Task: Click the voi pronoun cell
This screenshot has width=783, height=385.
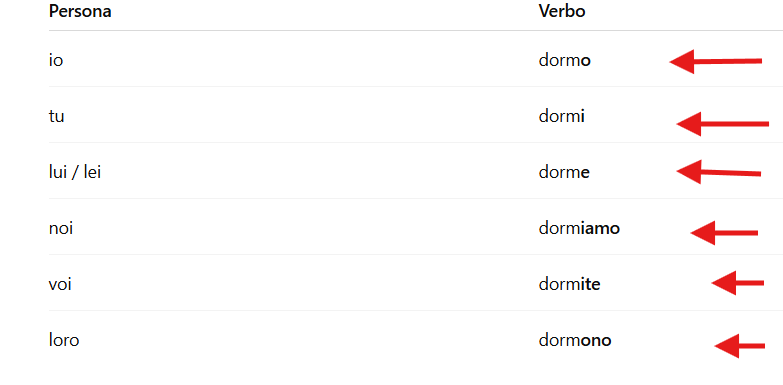Action: 60,284
